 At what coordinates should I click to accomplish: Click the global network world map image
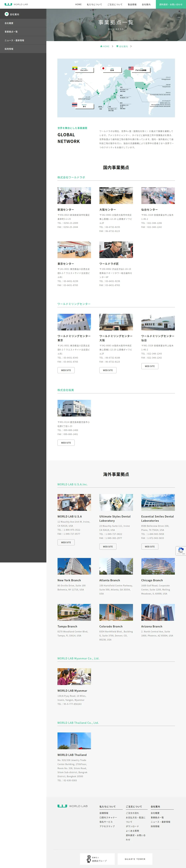click(116, 88)
